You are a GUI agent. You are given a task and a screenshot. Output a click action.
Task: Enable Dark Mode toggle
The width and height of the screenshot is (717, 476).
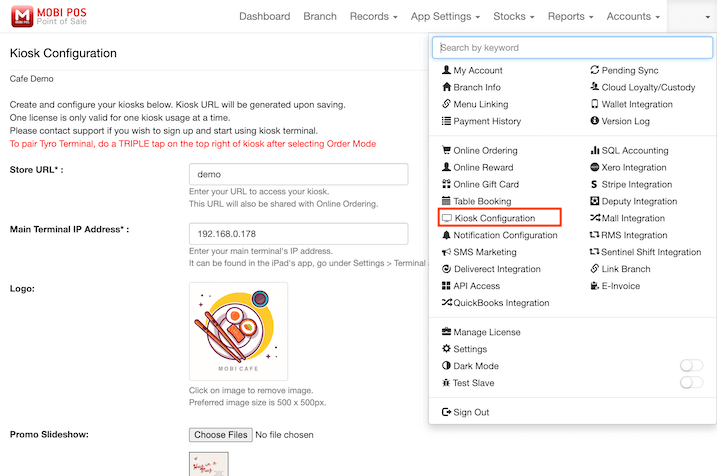coord(691,366)
